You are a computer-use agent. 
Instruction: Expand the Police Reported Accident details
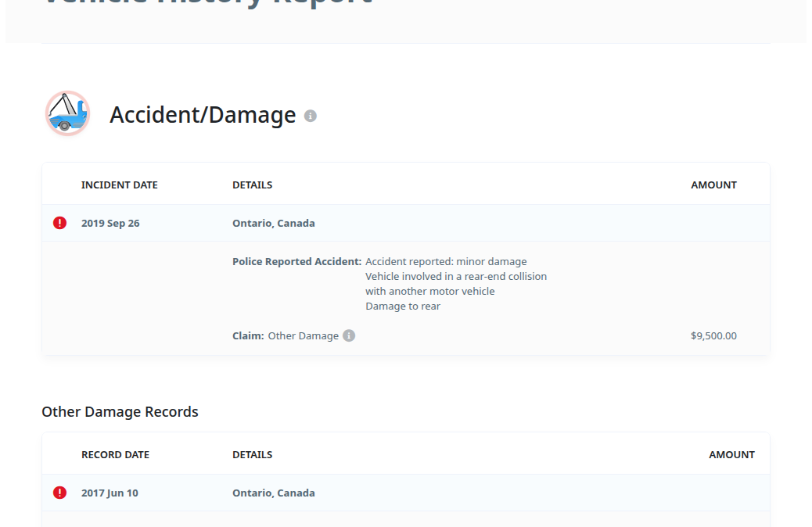coord(296,260)
